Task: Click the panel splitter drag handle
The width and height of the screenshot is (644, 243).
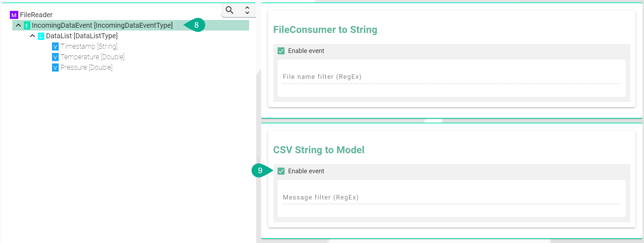Action: click(259, 161)
